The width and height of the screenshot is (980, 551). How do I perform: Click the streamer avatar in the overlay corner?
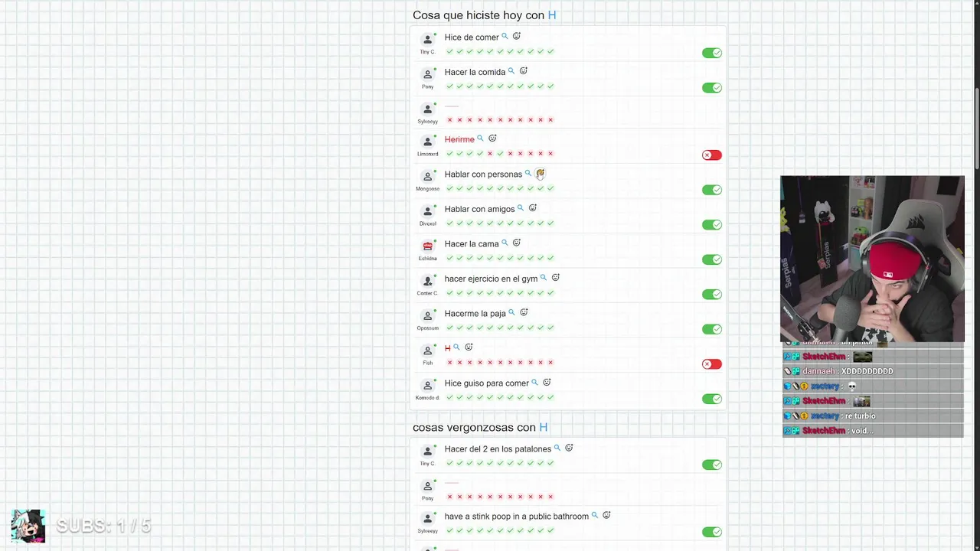(28, 526)
